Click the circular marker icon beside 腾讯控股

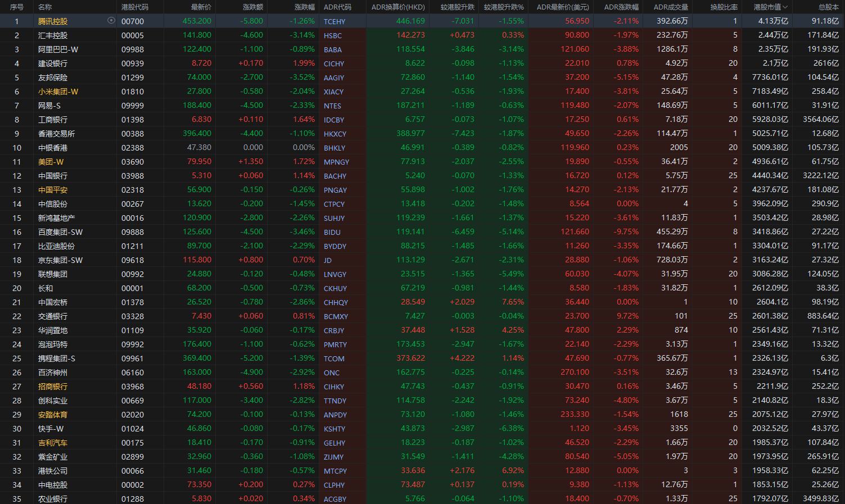111,20
